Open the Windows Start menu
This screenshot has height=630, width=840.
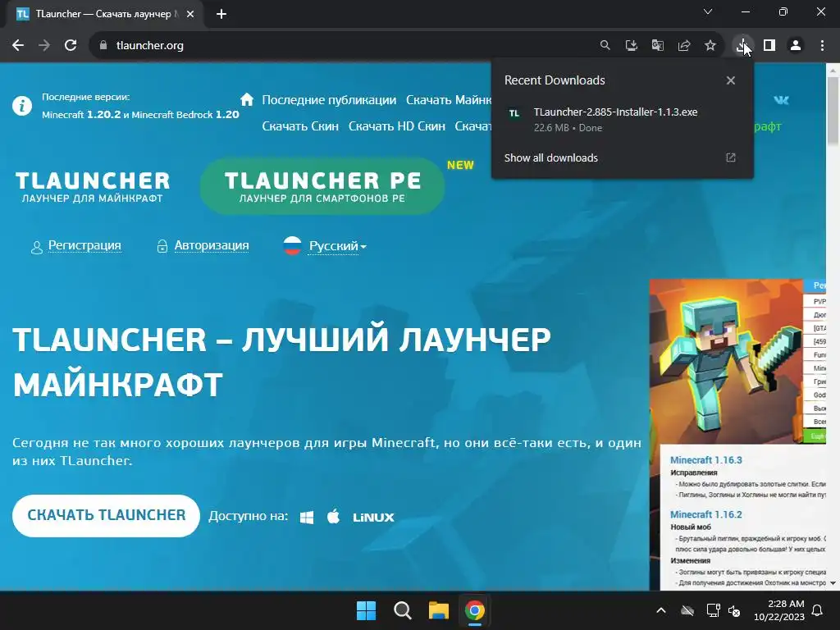click(x=367, y=610)
